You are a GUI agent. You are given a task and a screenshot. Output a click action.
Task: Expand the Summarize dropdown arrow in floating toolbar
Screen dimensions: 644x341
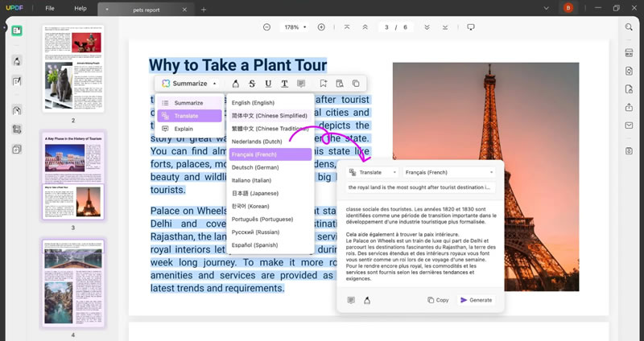214,84
